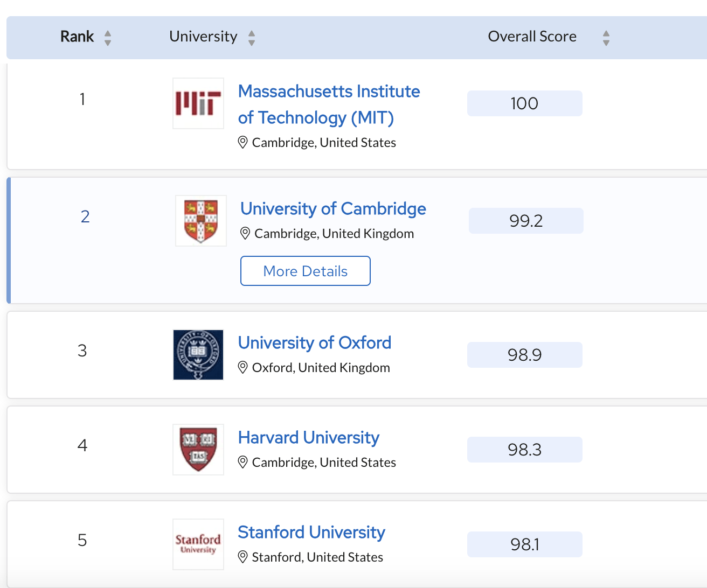Open the Harvard University link
This screenshot has height=588, width=707.
point(309,437)
